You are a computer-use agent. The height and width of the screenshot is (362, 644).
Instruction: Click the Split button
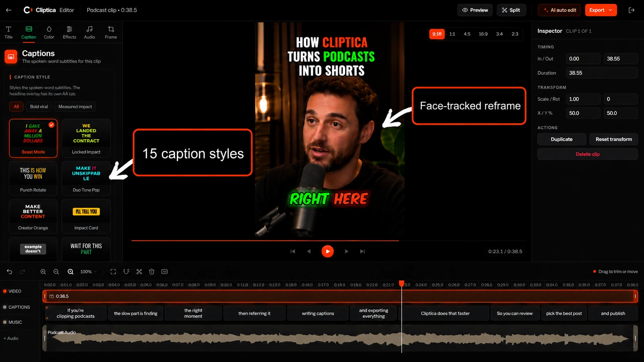click(x=511, y=10)
